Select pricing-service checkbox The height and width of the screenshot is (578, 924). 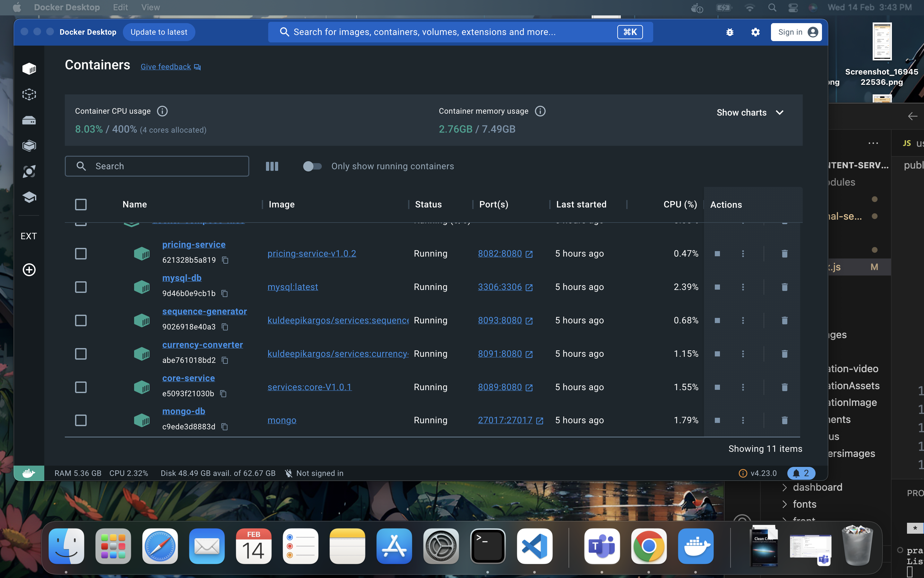pyautogui.click(x=81, y=253)
